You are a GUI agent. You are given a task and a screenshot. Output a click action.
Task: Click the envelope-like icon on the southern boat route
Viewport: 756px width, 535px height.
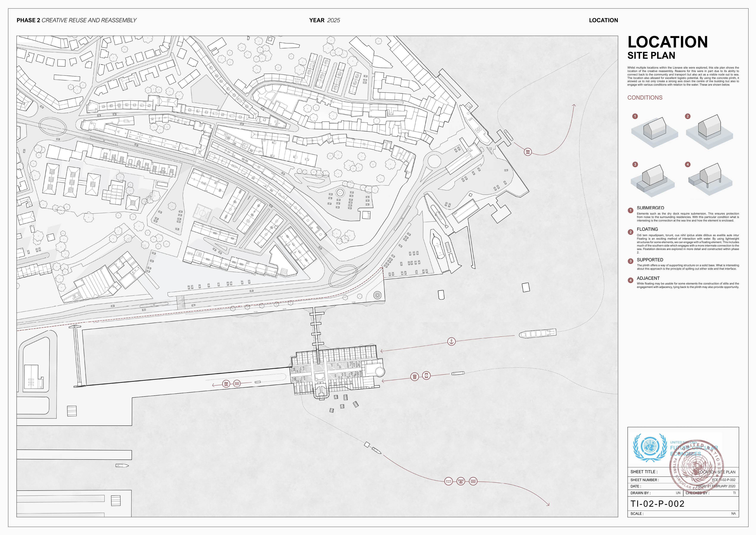[x=448, y=482]
